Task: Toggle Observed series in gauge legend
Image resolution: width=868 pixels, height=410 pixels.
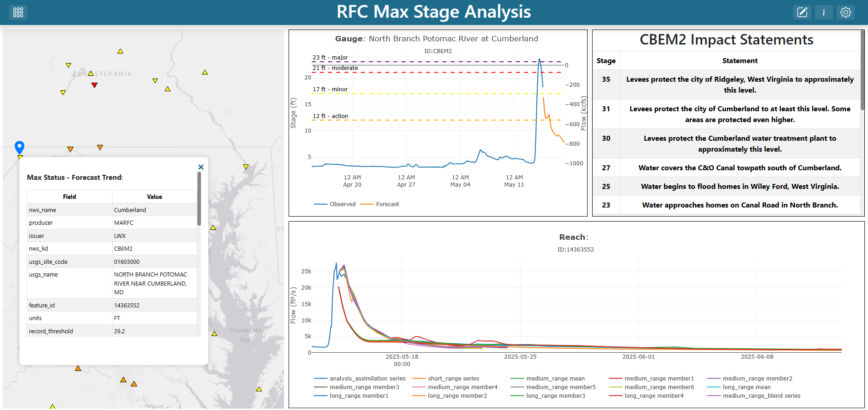Action: 335,204
